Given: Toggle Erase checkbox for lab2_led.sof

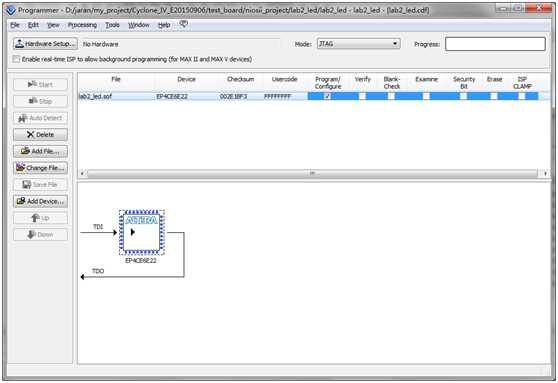Looking at the screenshot, I should (x=494, y=96).
